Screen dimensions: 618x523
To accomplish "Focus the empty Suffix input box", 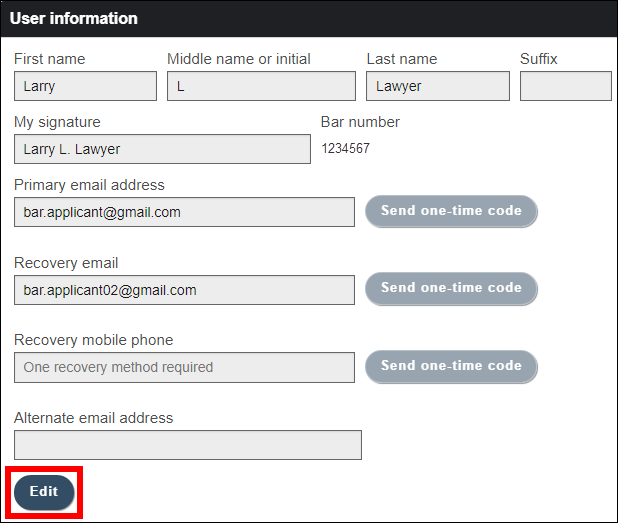I will (565, 86).
